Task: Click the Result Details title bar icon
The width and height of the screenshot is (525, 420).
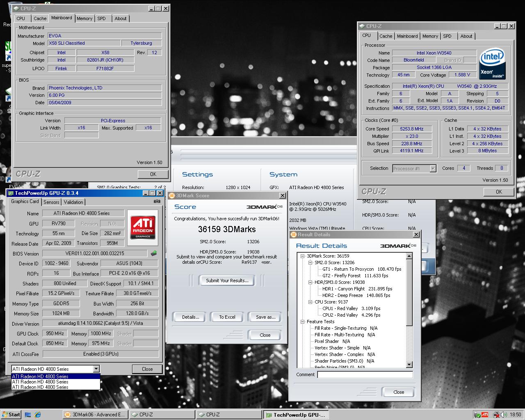Action: tap(293, 235)
